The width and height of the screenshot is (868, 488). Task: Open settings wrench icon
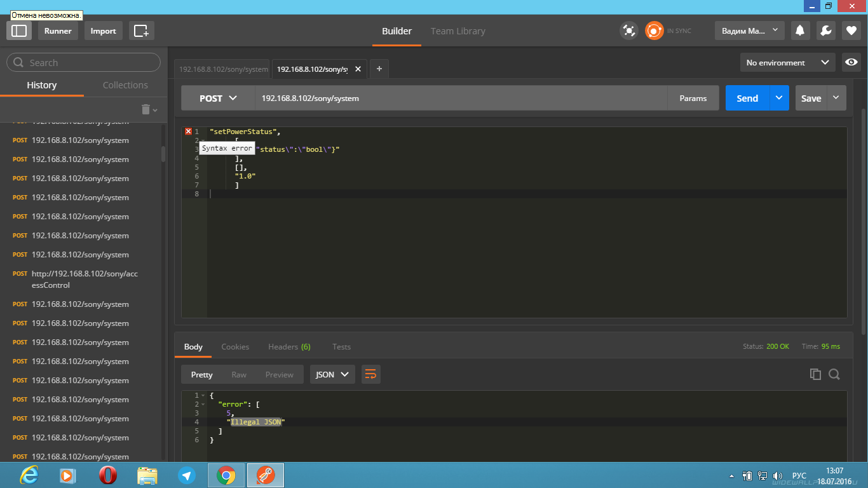[825, 30]
